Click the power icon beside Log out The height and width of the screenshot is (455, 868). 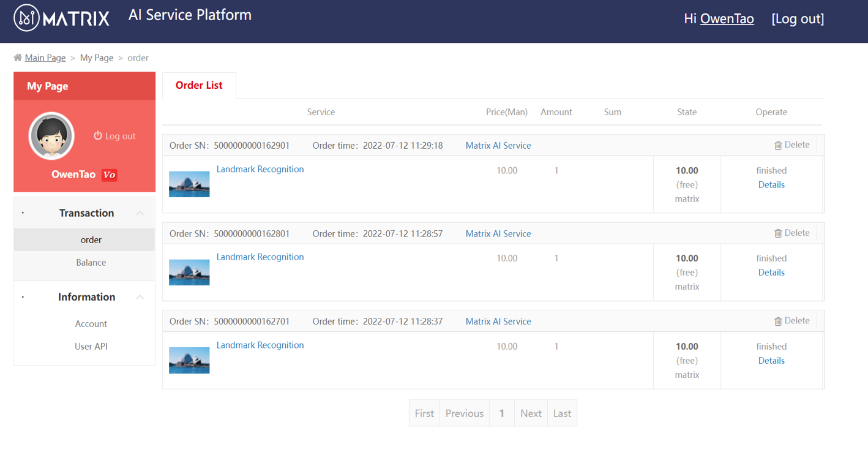[98, 135]
